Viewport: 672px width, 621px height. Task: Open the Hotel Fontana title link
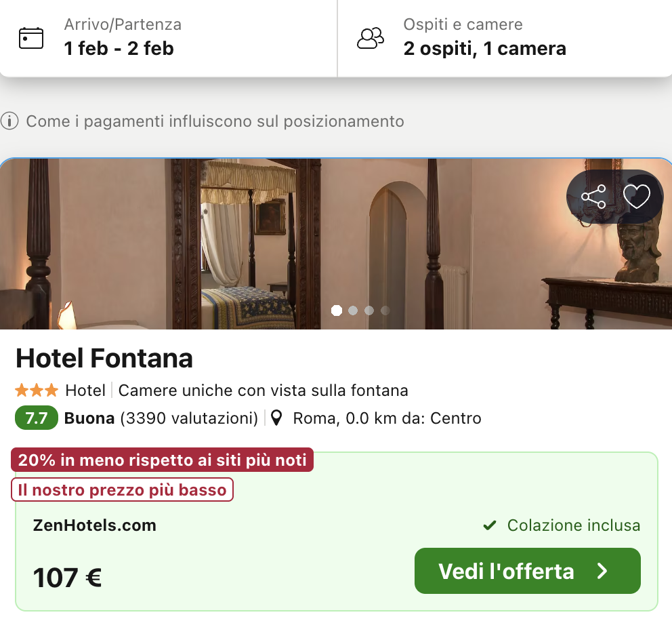[104, 358]
